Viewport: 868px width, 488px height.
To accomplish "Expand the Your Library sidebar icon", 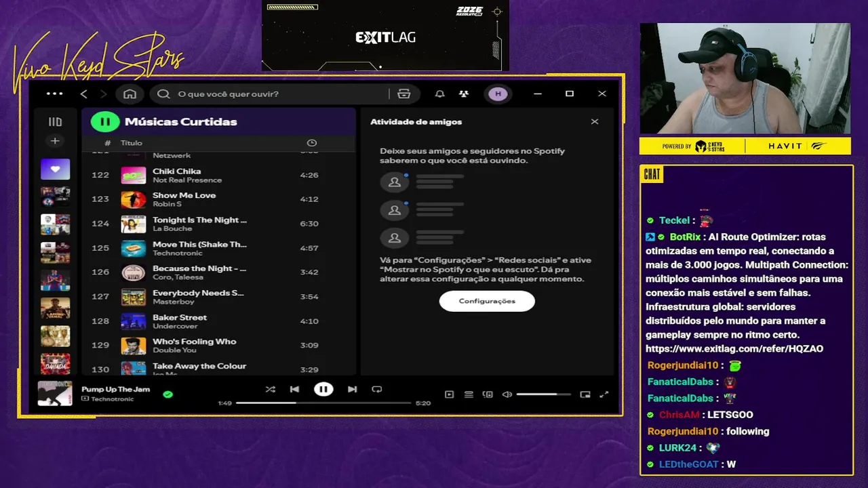I will tap(55, 122).
